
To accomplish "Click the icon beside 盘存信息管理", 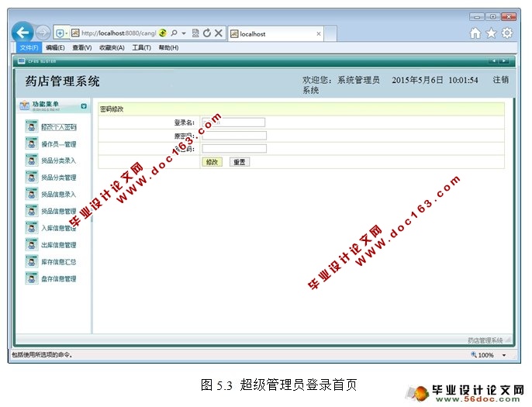I will 32,278.
